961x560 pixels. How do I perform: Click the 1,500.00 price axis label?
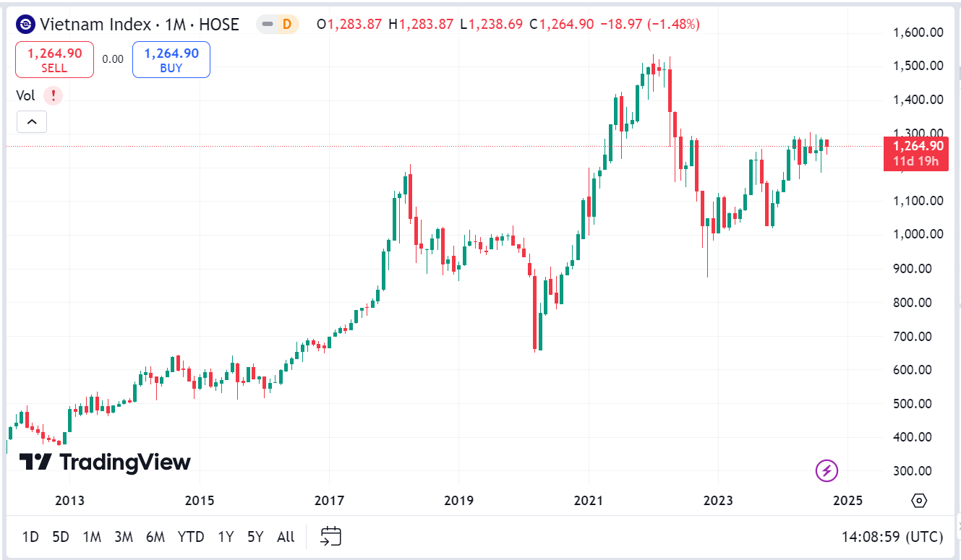918,66
